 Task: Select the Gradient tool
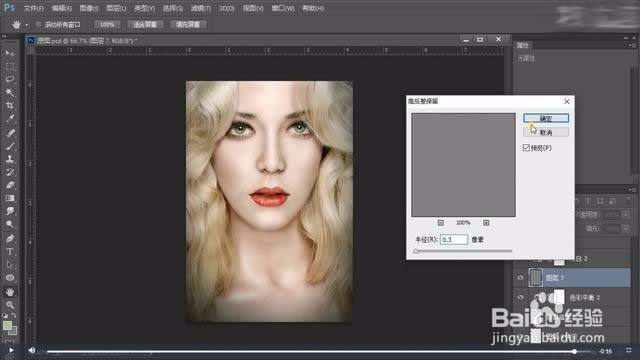[x=10, y=198]
